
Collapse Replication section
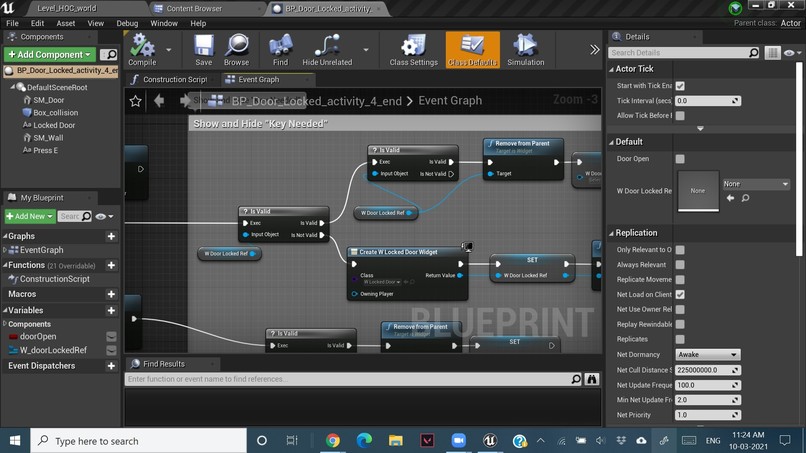pyautogui.click(x=612, y=233)
